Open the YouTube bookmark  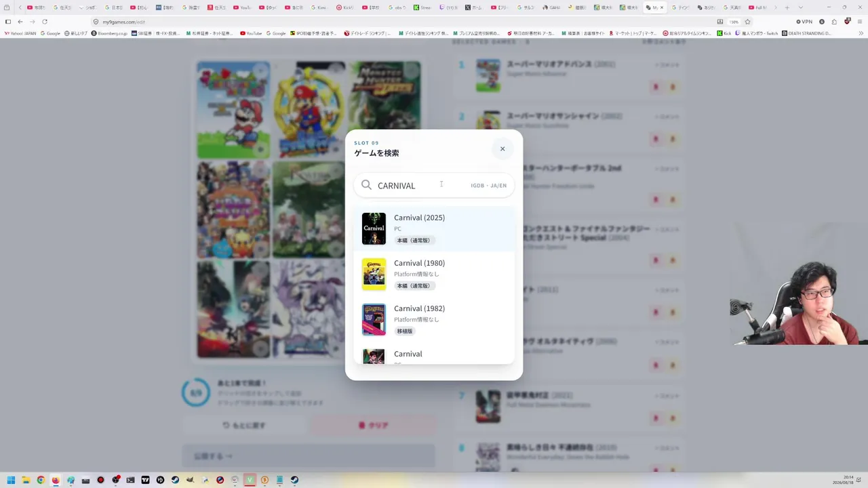251,33
